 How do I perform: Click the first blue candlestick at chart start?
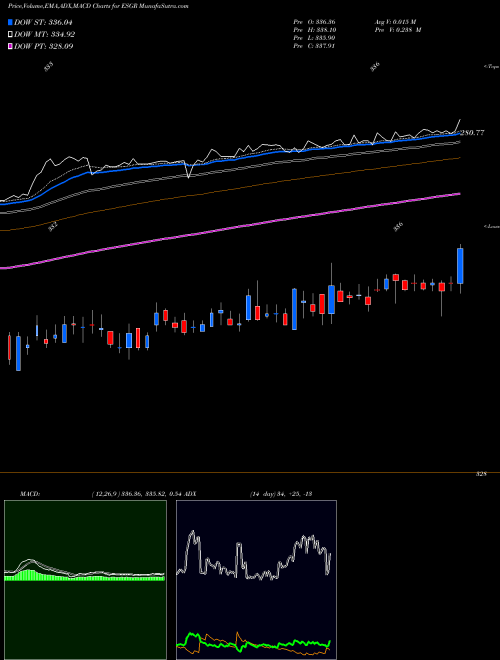18,353
